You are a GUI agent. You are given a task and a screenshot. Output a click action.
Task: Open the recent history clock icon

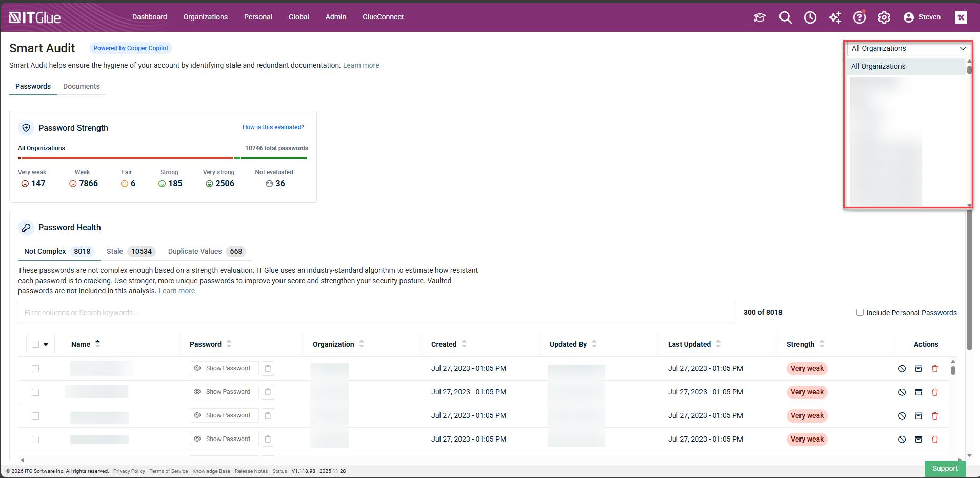[x=810, y=17]
